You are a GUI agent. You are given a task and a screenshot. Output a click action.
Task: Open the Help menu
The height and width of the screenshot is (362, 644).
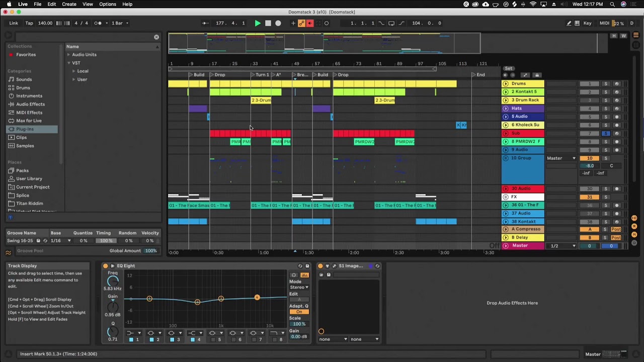127,4
